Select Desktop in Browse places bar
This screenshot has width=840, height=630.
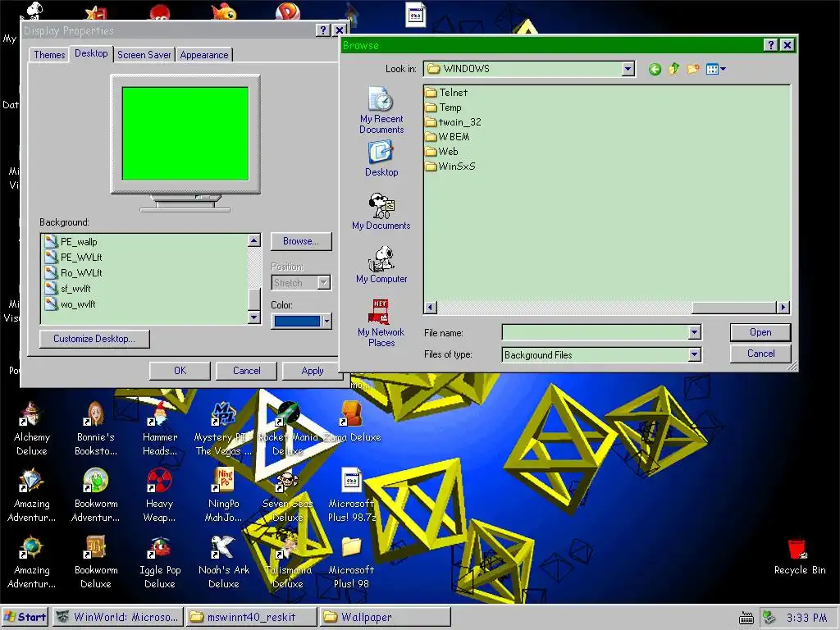pyautogui.click(x=381, y=158)
